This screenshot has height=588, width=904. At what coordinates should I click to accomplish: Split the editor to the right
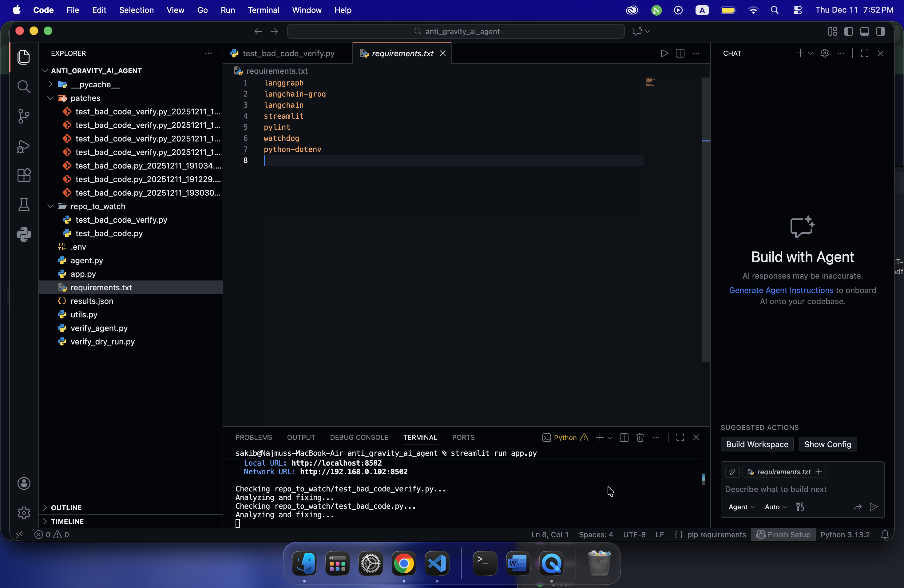680,54
